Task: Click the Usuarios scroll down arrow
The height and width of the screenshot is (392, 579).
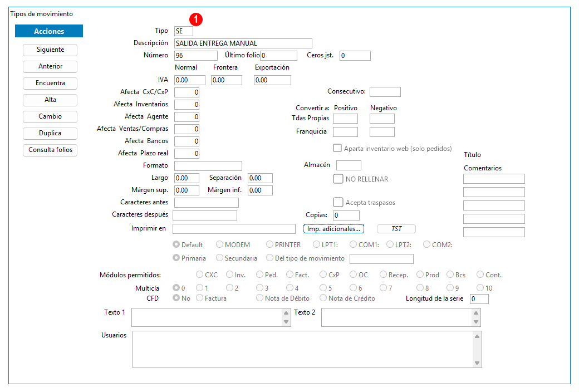Action: point(477,363)
